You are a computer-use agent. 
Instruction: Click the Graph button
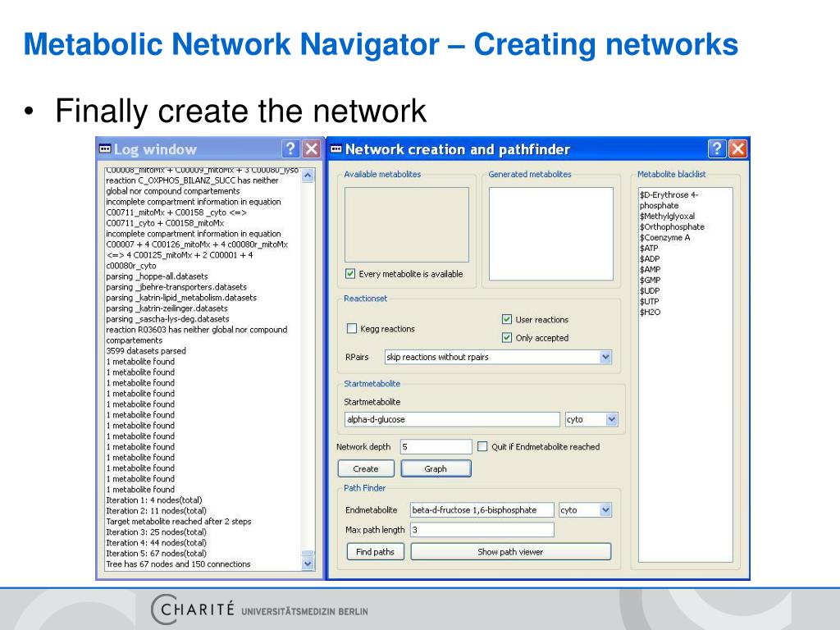pyautogui.click(x=436, y=469)
